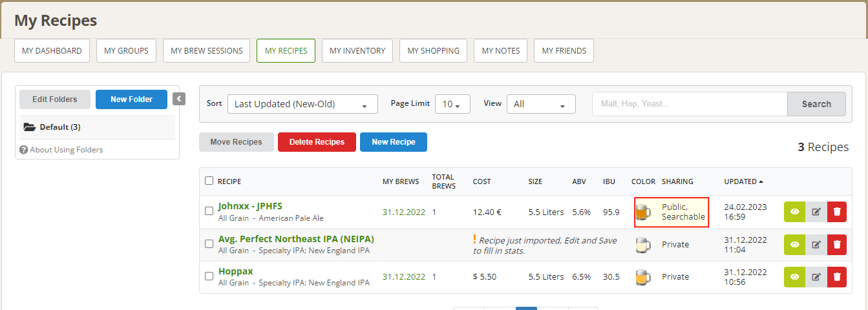The width and height of the screenshot is (868, 310).
Task: Check the select-all checkbox in the Recipe header
Action: [209, 181]
